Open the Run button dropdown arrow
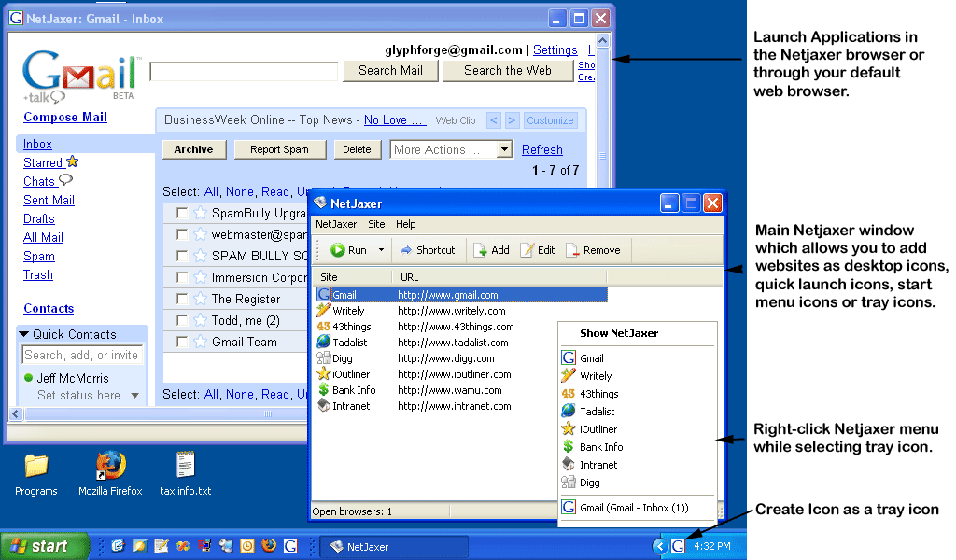 point(381,250)
